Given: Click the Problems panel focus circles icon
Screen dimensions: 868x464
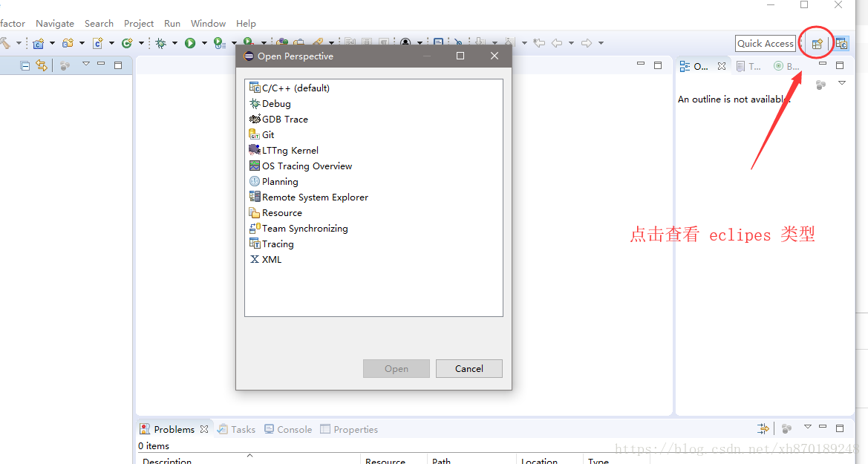Looking at the screenshot, I should [786, 428].
